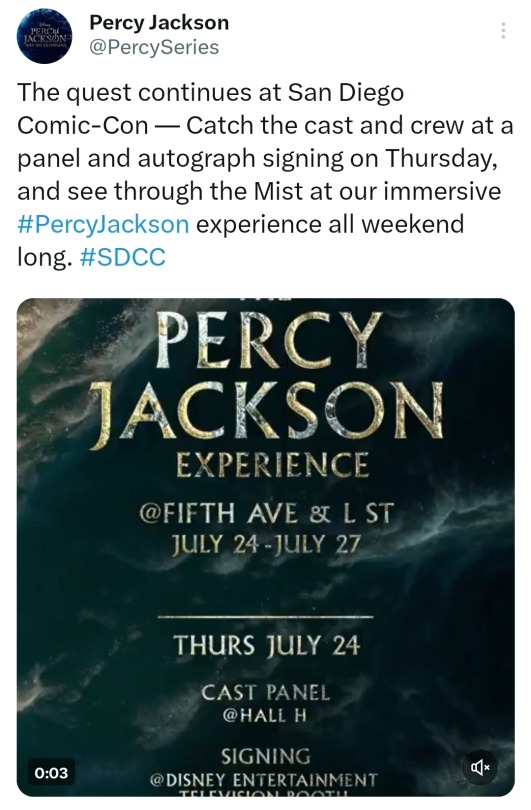Click the @HALL H text in video
The height and width of the screenshot is (810, 531).
pos(264,715)
